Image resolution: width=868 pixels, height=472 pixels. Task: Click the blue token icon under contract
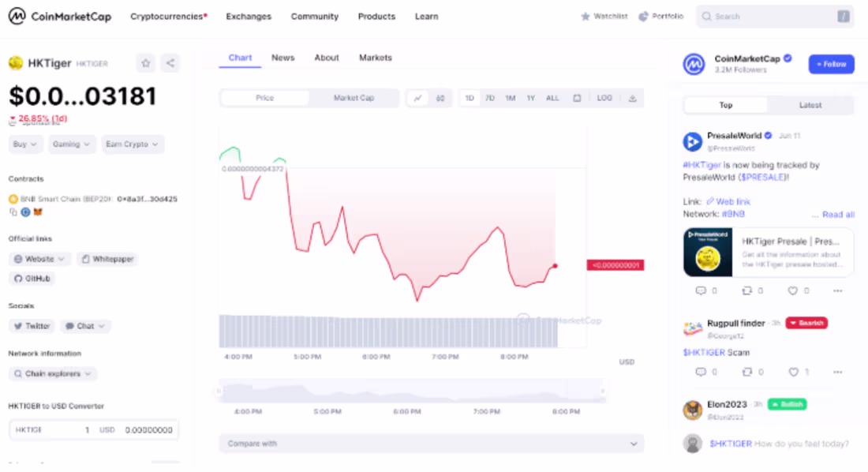click(25, 212)
